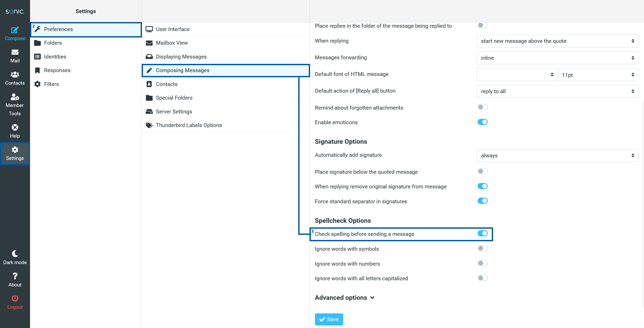Open Displaying Messages preferences section
This screenshot has height=328, width=644.
pyautogui.click(x=226, y=57)
